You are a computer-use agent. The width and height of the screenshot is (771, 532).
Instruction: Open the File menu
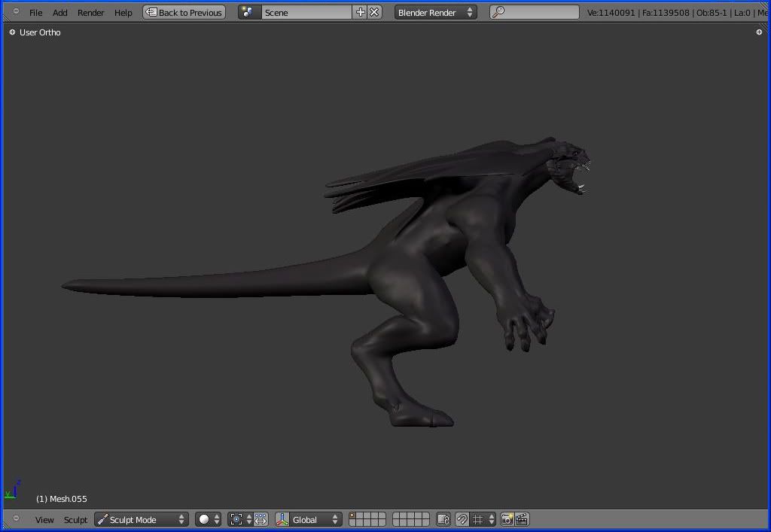pos(35,12)
